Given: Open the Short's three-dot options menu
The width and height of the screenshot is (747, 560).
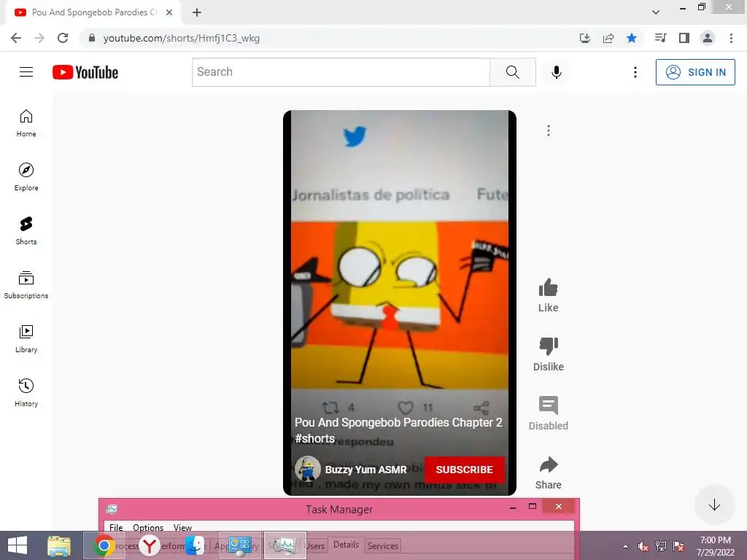Looking at the screenshot, I should point(549,131).
